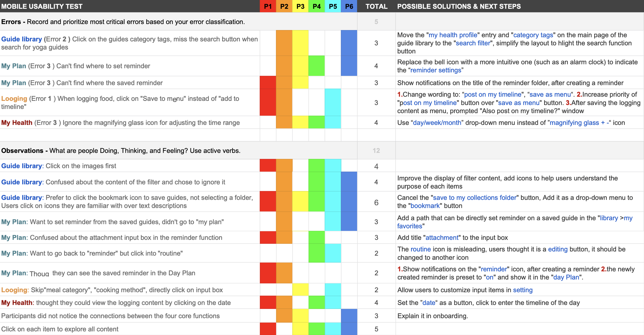The height and width of the screenshot is (335, 644).
Task: Click the P1 red column header
Action: coord(268,6)
